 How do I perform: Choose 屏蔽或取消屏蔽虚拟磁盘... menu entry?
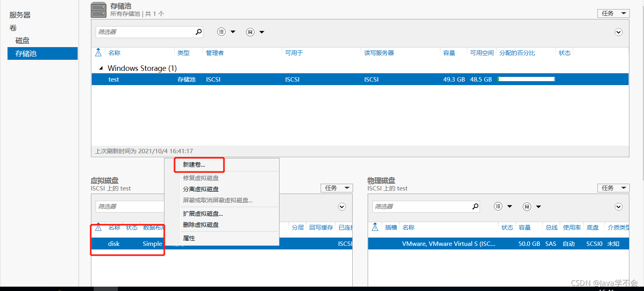pyautogui.click(x=218, y=200)
